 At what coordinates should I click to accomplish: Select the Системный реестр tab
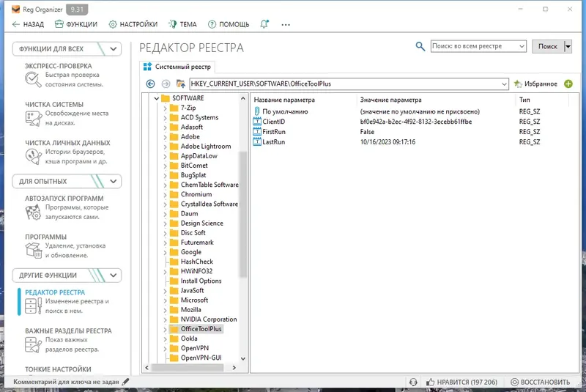pyautogui.click(x=177, y=67)
